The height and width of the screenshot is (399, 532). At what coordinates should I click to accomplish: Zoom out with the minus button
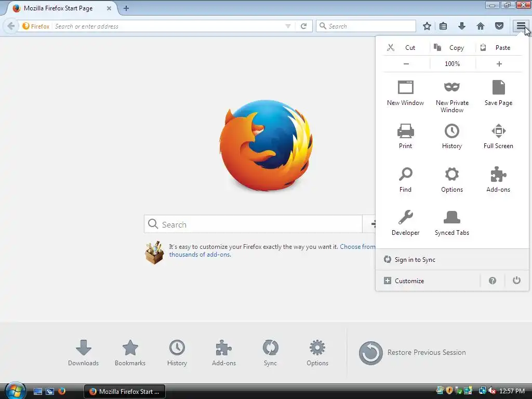[406, 64]
